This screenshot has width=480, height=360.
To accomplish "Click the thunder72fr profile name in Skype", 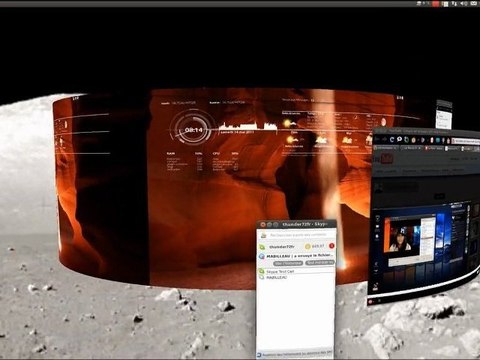I will point(282,247).
